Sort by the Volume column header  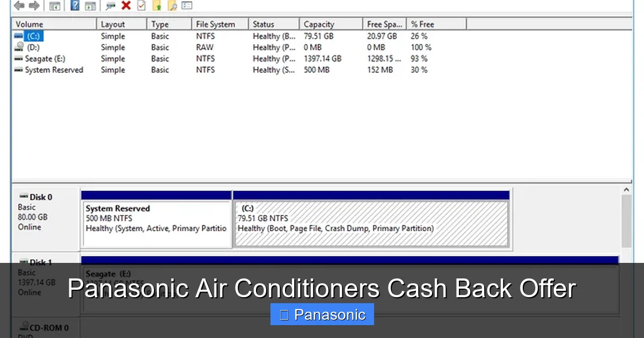coord(54,24)
